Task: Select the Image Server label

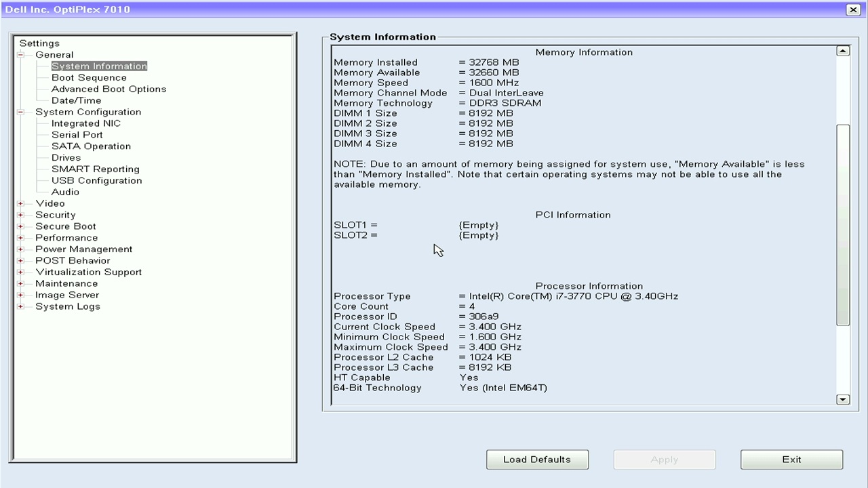Action: coord(67,296)
